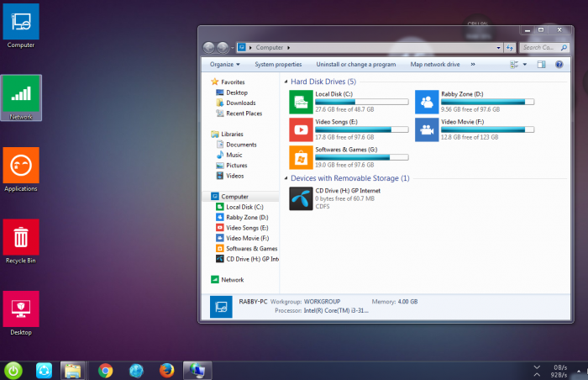The image size is (588, 380).
Task: Click Uninstall or change a program
Action: [355, 64]
